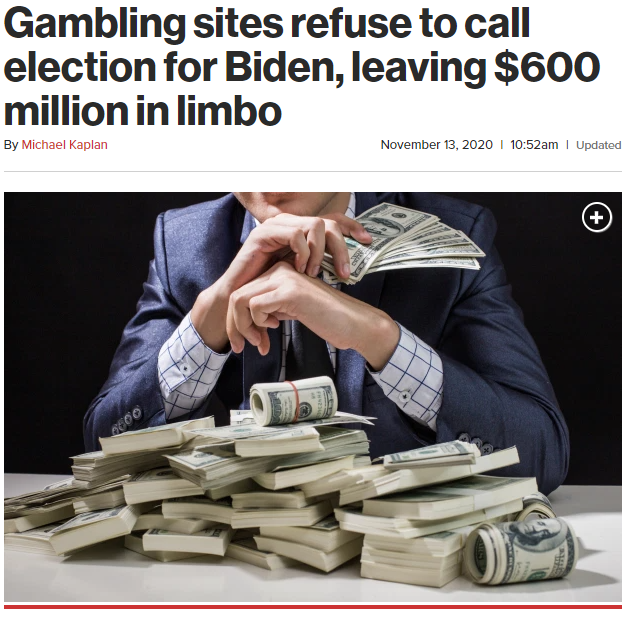
Task: Click the 10:52am timestamp
Action: point(534,145)
